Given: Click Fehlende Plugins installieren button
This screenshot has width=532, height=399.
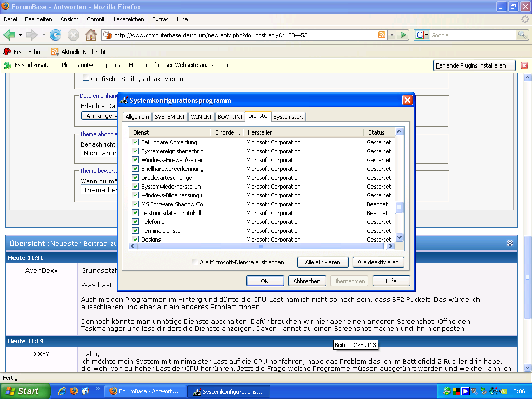Looking at the screenshot, I should (x=474, y=65).
